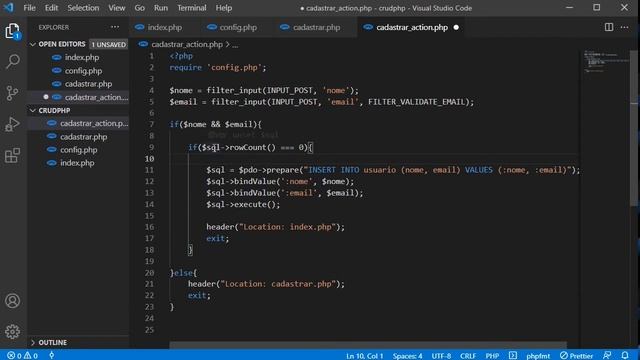Open the Explorer view in activity bar
Image resolution: width=640 pixels, height=360 pixels.
(x=12, y=31)
